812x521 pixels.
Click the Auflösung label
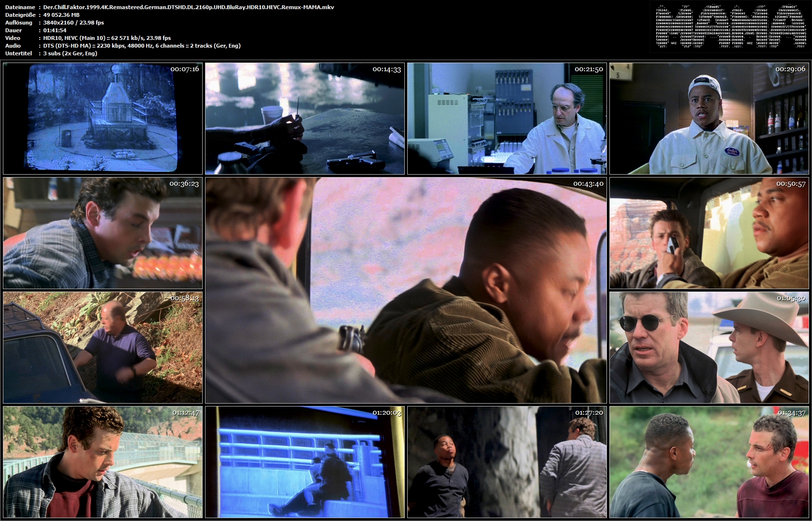tap(19, 23)
